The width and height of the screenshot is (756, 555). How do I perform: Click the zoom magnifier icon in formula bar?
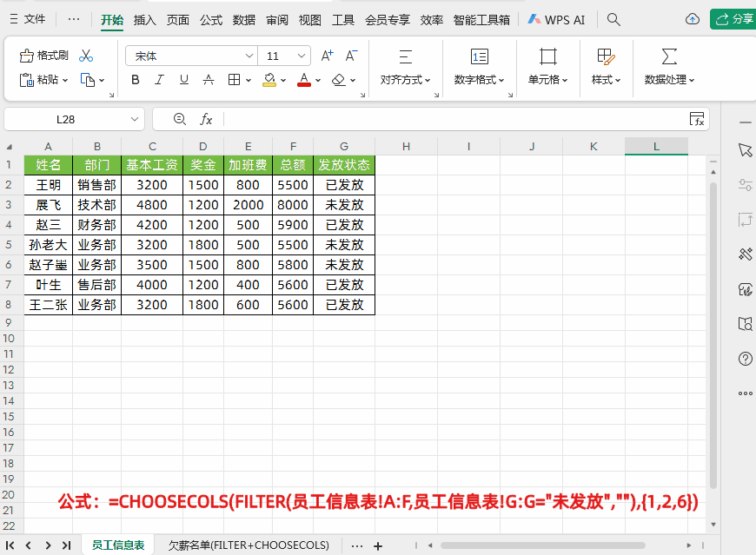click(x=180, y=118)
